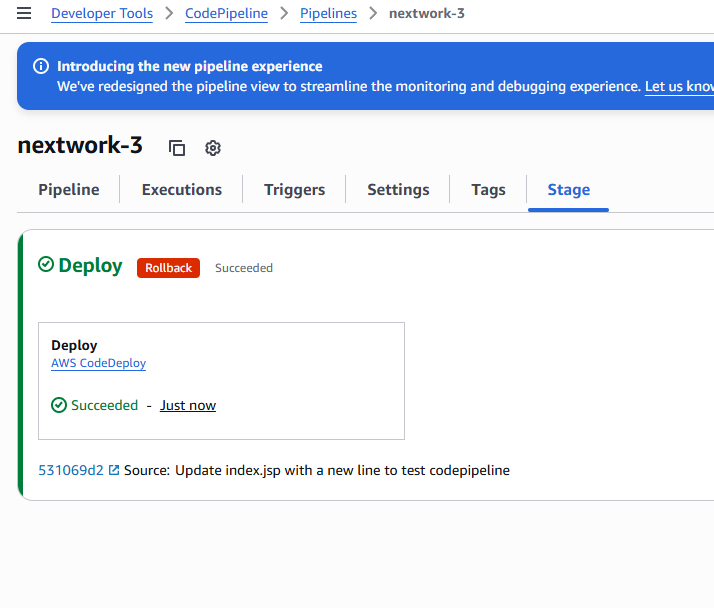The height and width of the screenshot is (608, 714).
Task: Click the 'Just now' timestamp link
Action: point(188,405)
